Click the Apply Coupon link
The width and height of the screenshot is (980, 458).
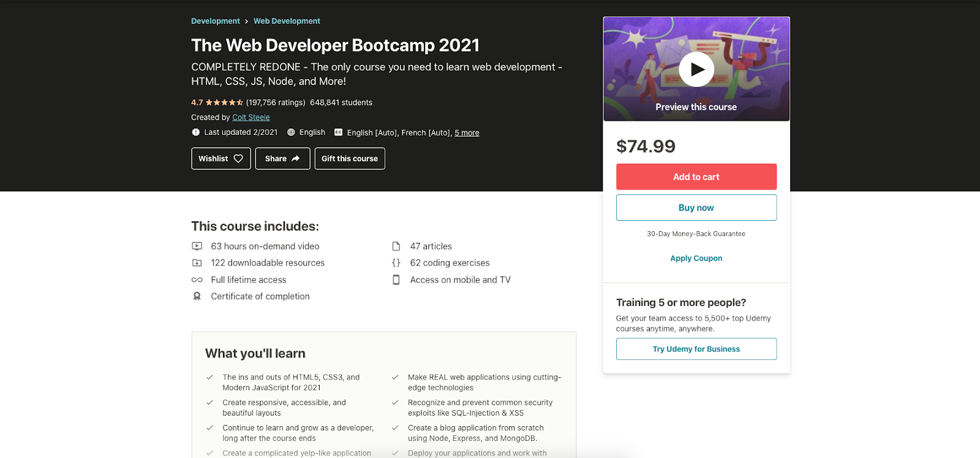[x=696, y=258]
